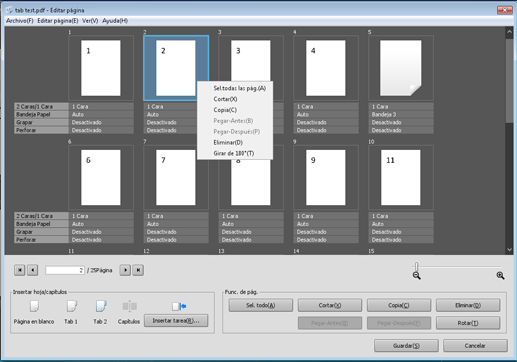Screen dimensions: 517x362
Task: Select the curled-corner tab sheet thumbnail 5
Action: tap(401, 68)
